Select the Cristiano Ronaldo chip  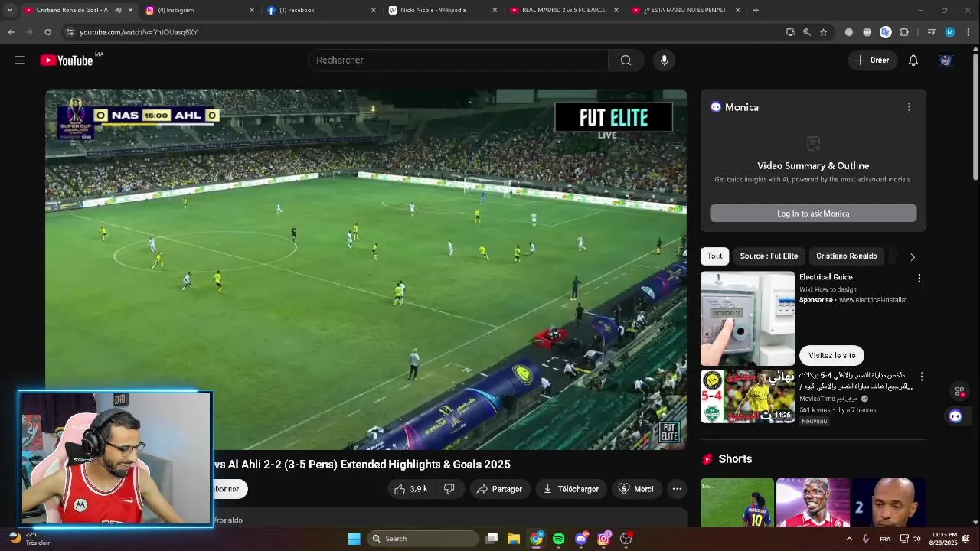point(847,256)
